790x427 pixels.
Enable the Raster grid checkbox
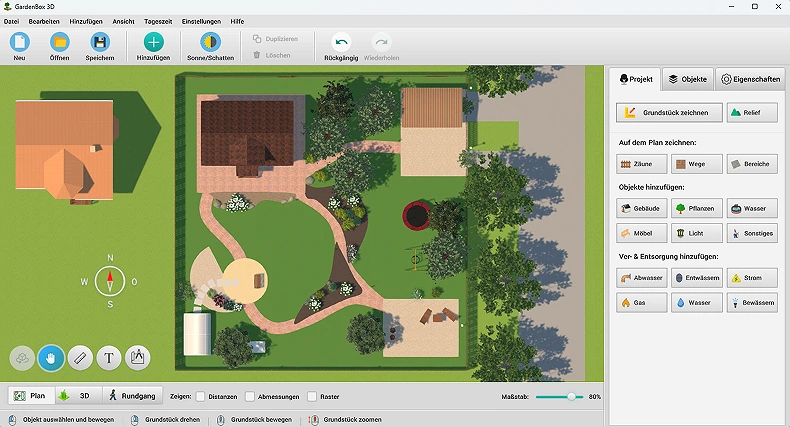312,396
